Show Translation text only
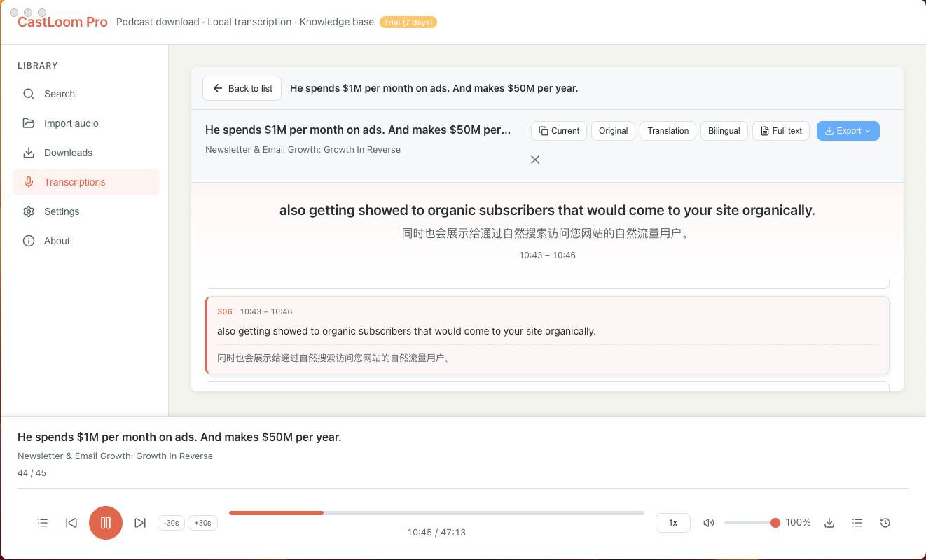This screenshot has height=560, width=926. pos(668,131)
